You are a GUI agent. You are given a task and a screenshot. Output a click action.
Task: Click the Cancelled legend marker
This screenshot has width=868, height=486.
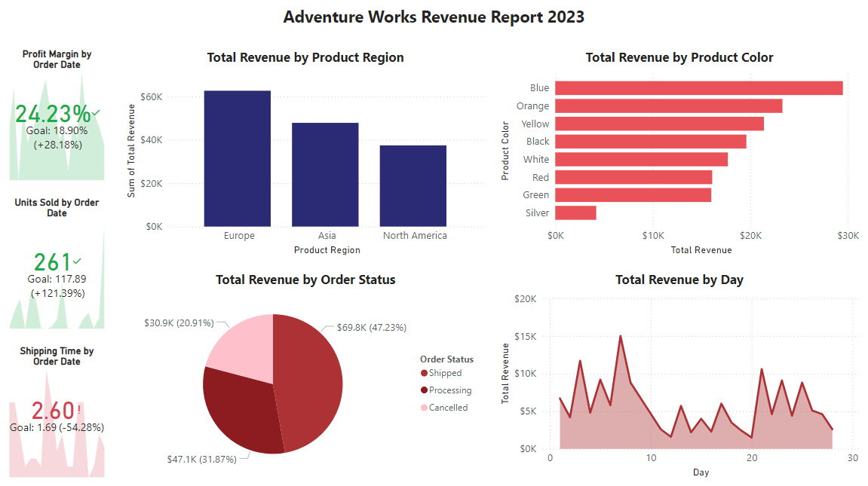click(424, 408)
